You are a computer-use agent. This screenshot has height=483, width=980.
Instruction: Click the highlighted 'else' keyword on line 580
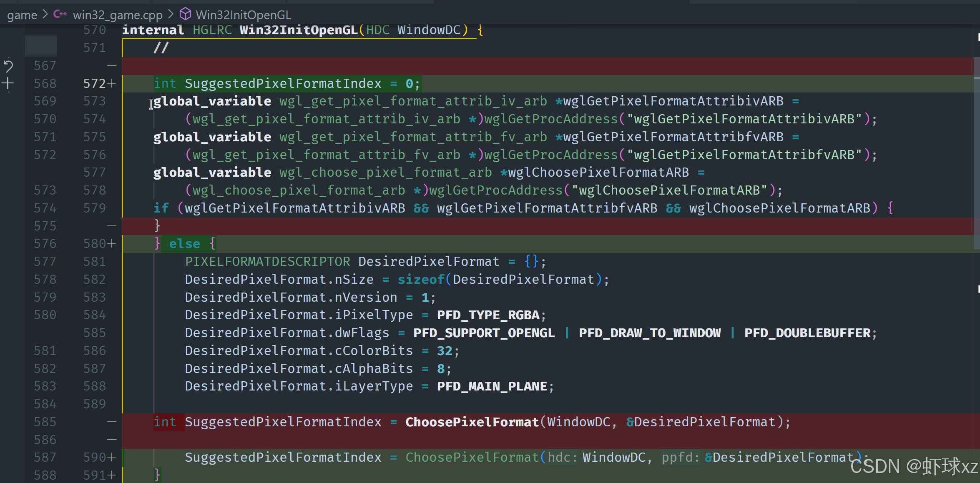point(184,244)
